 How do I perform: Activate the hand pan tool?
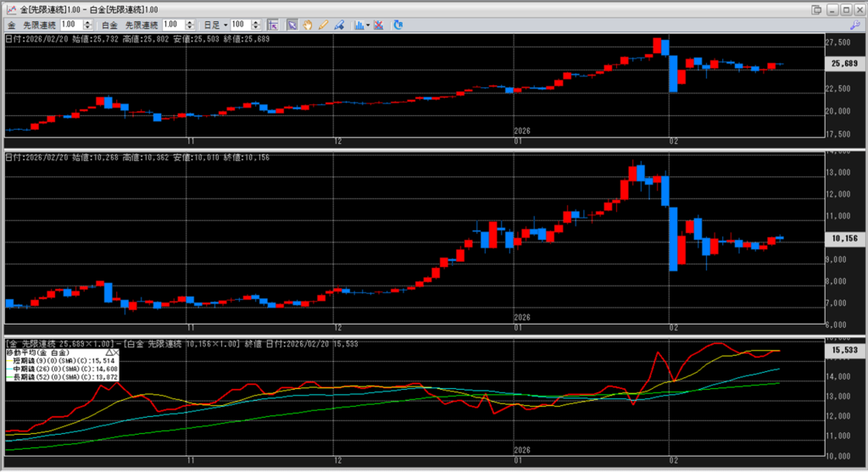click(308, 25)
